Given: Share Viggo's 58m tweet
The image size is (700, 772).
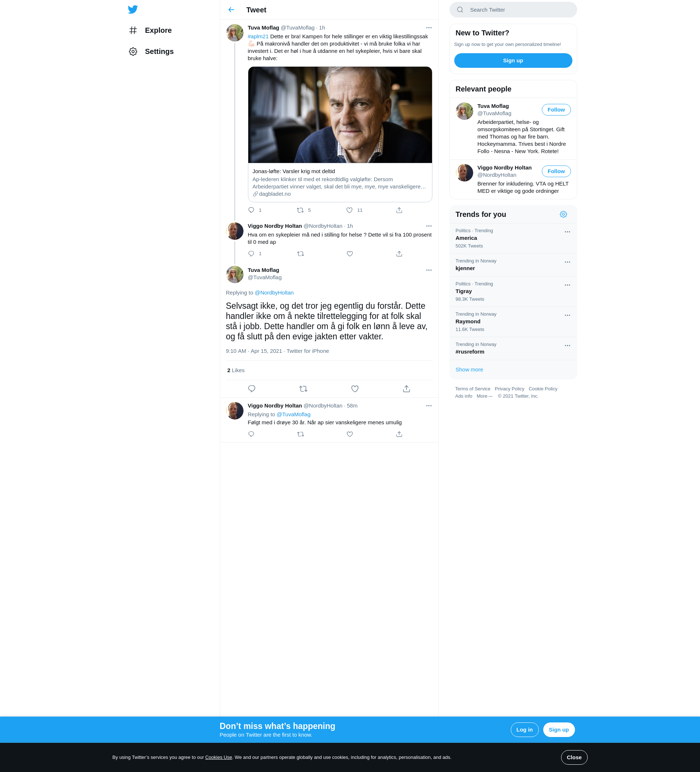Looking at the screenshot, I should click(x=399, y=434).
